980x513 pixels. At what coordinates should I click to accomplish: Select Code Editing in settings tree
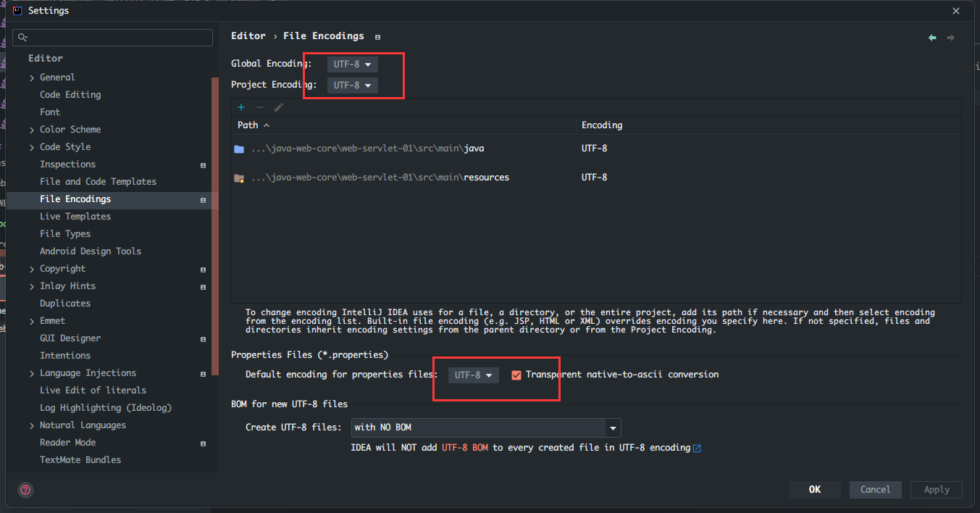(70, 94)
